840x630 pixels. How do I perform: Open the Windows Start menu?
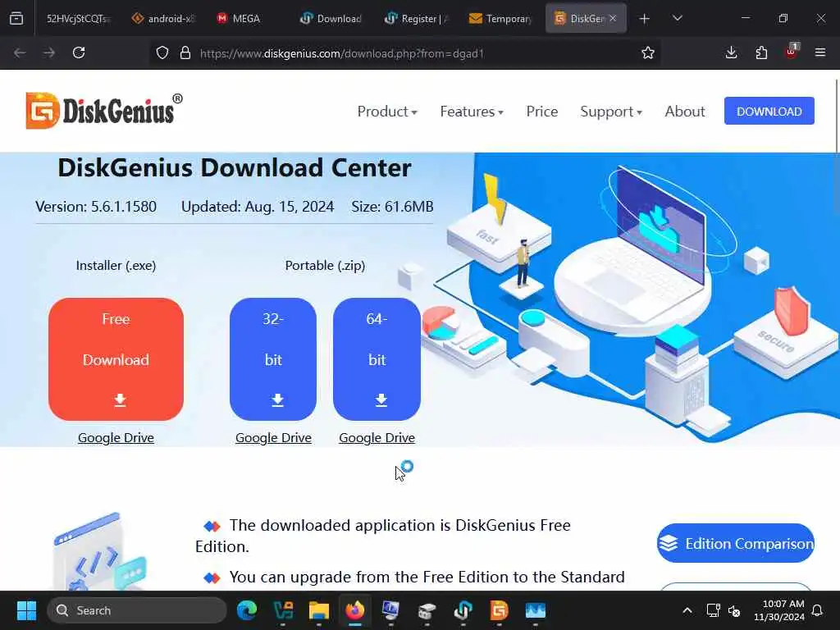point(26,610)
